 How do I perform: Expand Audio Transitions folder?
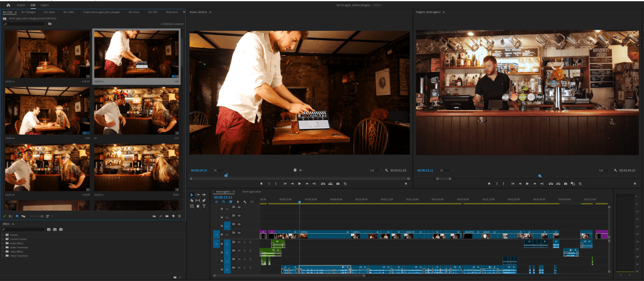[x=3, y=247]
